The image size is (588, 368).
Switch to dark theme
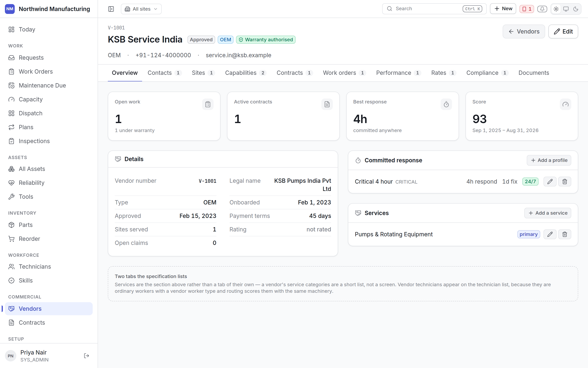click(x=576, y=9)
